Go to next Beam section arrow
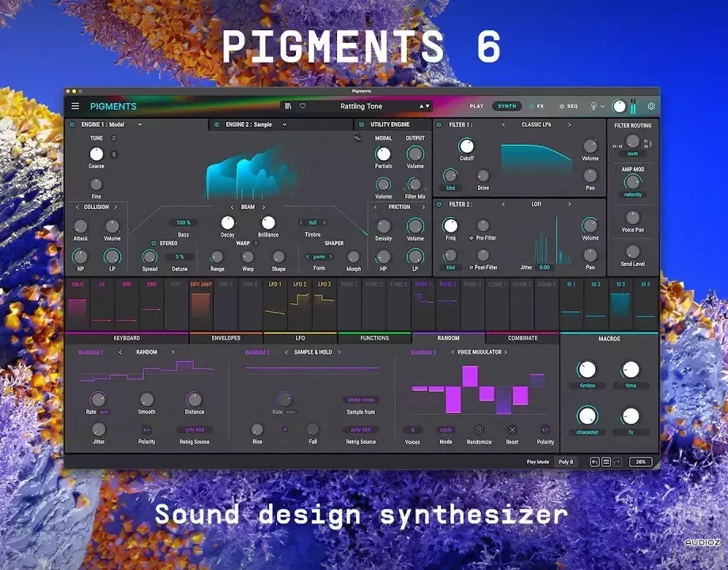 click(x=264, y=207)
